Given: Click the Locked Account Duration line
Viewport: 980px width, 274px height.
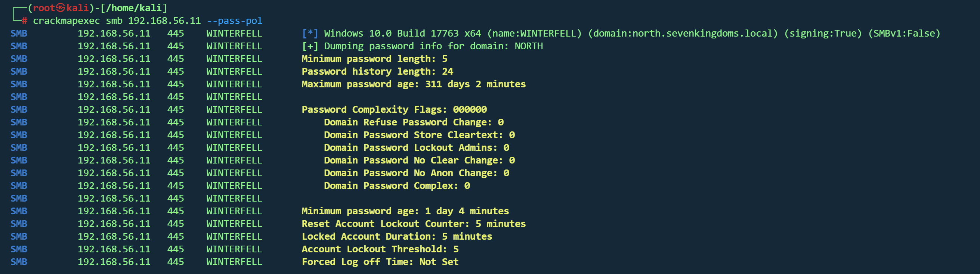Looking at the screenshot, I should 397,236.
